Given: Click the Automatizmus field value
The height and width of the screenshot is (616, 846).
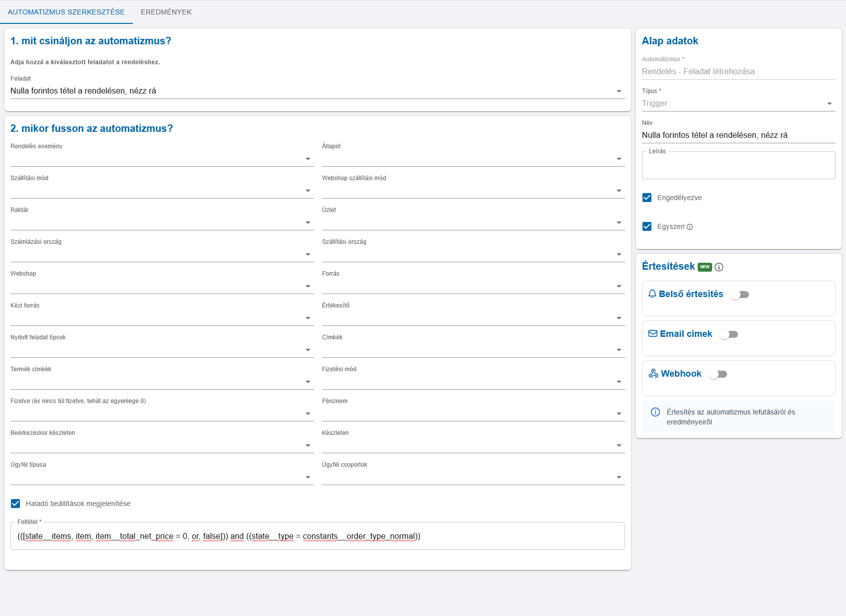Looking at the screenshot, I should coord(698,72).
